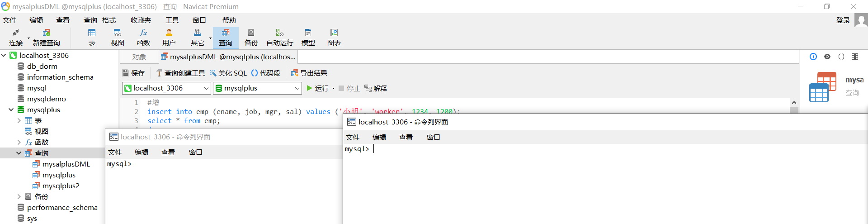Click Export Result (导出结果)
Image resolution: width=868 pixels, height=224 pixels.
[x=309, y=73]
